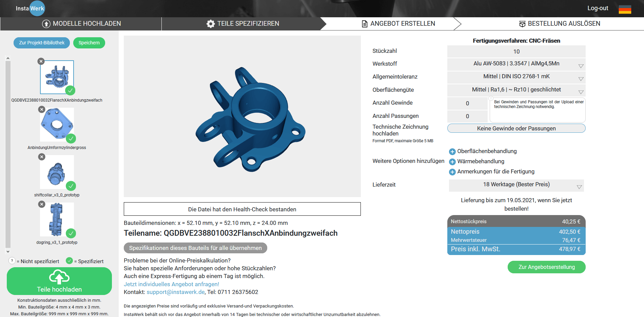
Task: Go to the Modelle Hochladen step
Action: pyautogui.click(x=81, y=24)
